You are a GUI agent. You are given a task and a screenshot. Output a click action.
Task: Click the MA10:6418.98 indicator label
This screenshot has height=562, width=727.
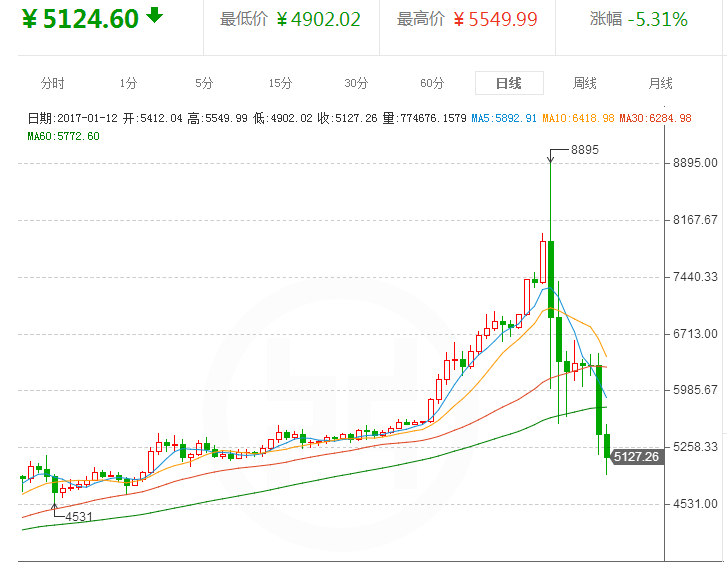[578, 118]
